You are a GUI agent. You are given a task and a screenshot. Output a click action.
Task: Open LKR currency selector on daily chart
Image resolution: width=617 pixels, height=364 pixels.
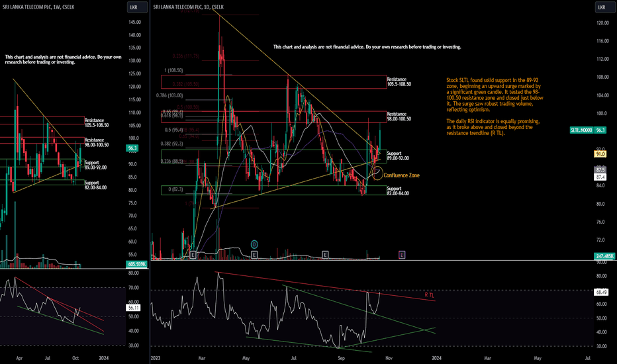coord(605,7)
